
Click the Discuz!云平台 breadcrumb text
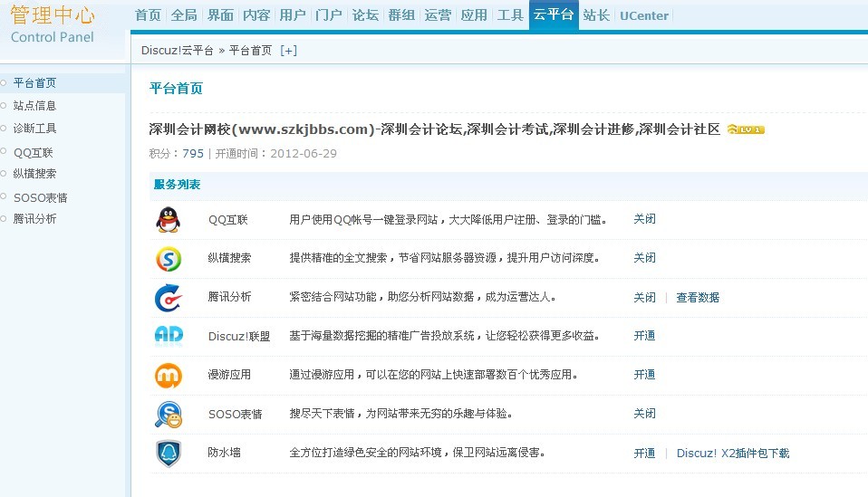178,51
